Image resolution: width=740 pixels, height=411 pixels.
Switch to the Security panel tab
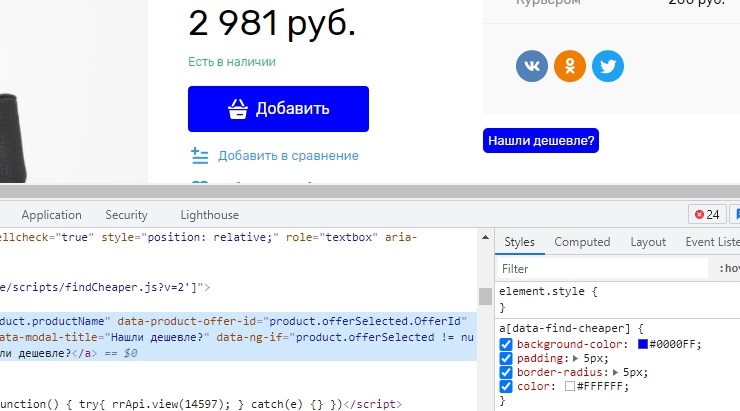pyautogui.click(x=126, y=215)
